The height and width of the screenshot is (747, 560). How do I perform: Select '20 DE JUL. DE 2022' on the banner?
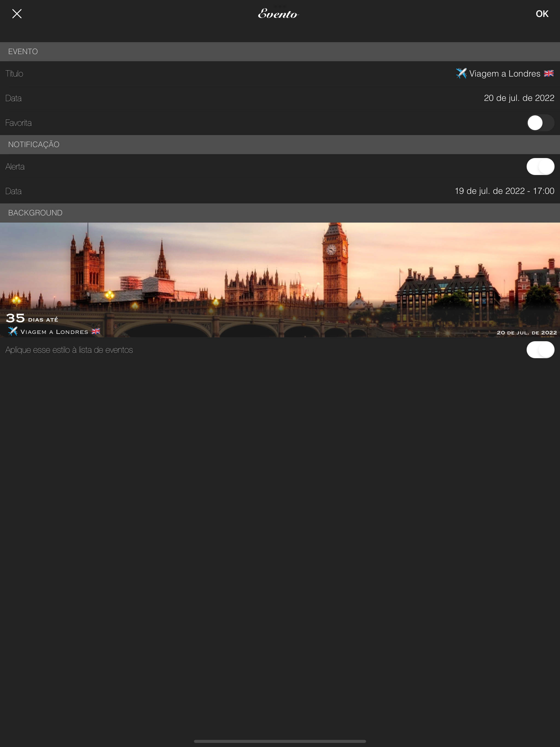tap(527, 333)
